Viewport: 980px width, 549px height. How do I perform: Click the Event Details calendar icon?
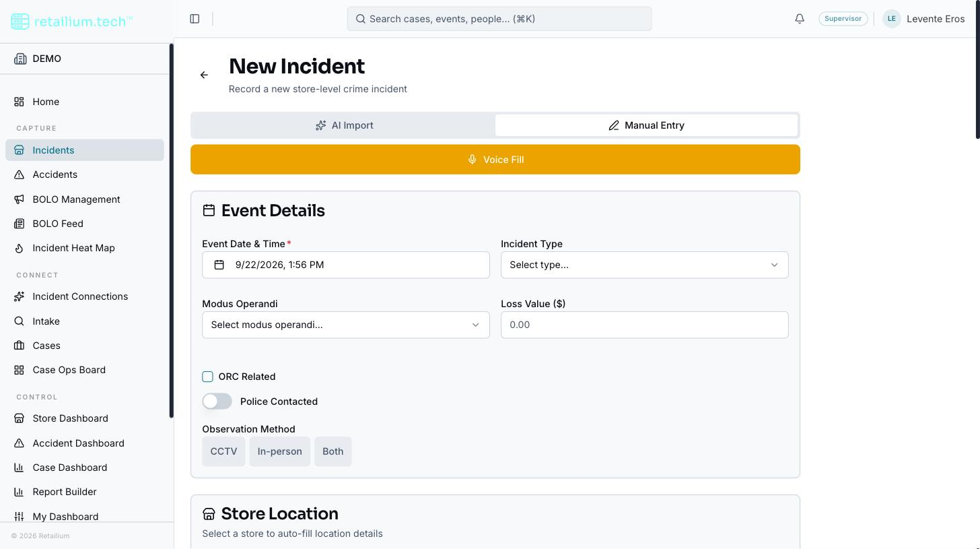(209, 211)
